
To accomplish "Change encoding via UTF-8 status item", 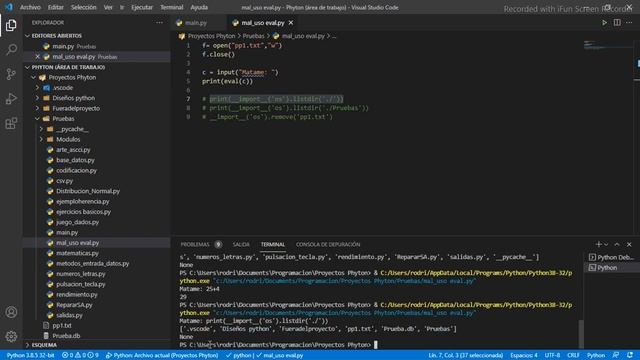I will pos(553,355).
